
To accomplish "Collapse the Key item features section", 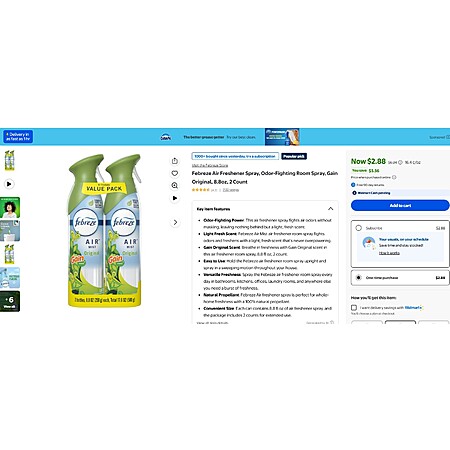I will click(330, 209).
